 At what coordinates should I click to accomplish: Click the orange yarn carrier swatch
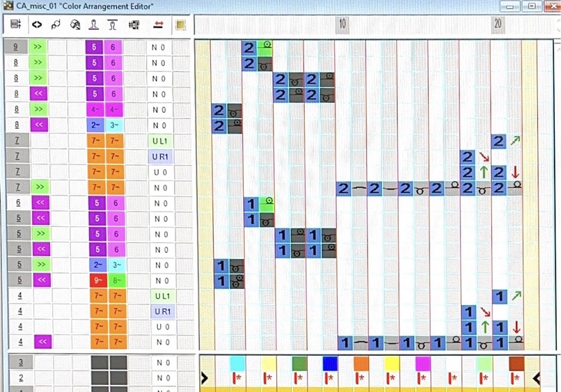[x=361, y=363]
